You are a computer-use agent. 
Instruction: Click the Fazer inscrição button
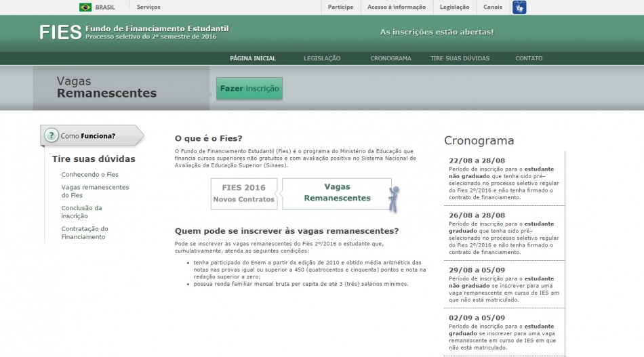(249, 88)
